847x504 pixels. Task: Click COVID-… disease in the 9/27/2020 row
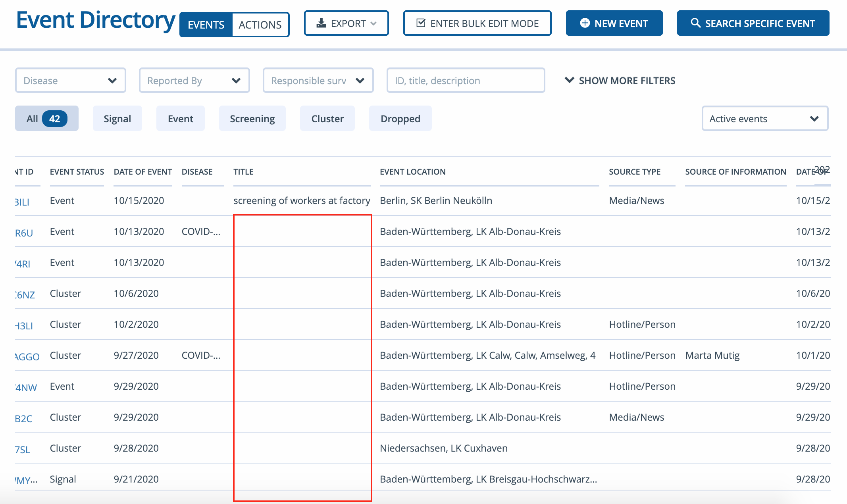tap(201, 355)
